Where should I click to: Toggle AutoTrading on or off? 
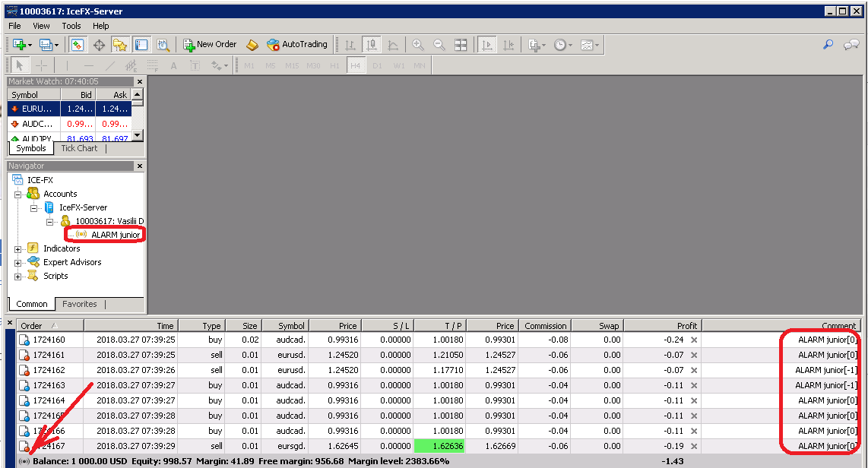[x=296, y=45]
